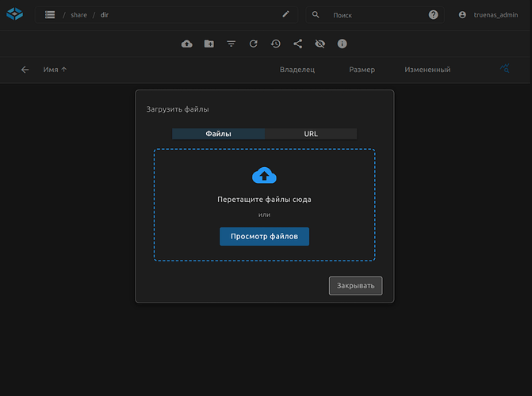This screenshot has height=396, width=532.
Task: Open the history icon in toolbar
Action: 275,44
